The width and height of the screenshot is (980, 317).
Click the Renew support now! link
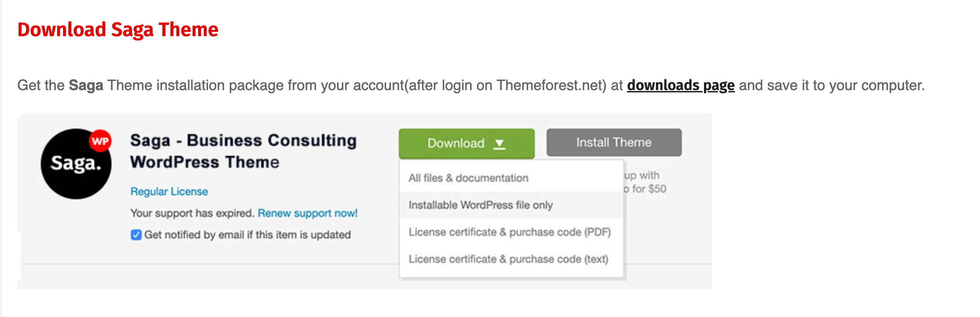(308, 213)
